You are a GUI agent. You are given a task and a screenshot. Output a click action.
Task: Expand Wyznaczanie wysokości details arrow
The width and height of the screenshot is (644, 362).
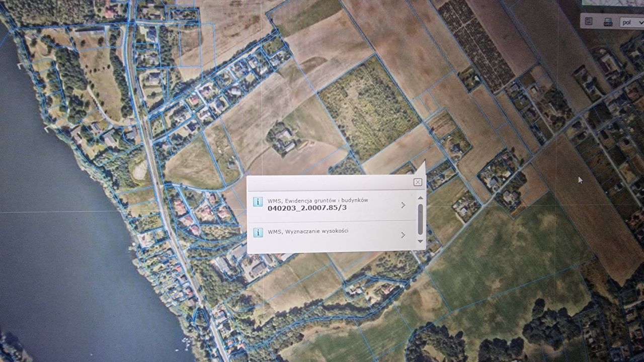pyautogui.click(x=403, y=235)
